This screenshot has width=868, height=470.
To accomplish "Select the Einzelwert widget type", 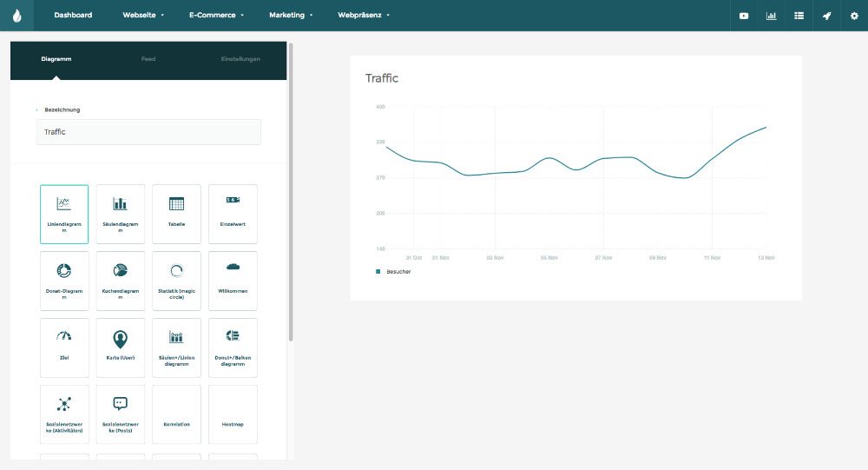I will click(233, 214).
